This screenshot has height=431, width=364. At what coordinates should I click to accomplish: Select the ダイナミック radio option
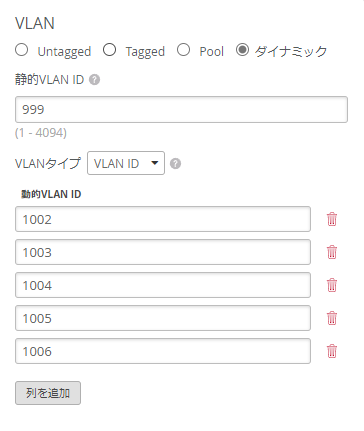tap(242, 50)
